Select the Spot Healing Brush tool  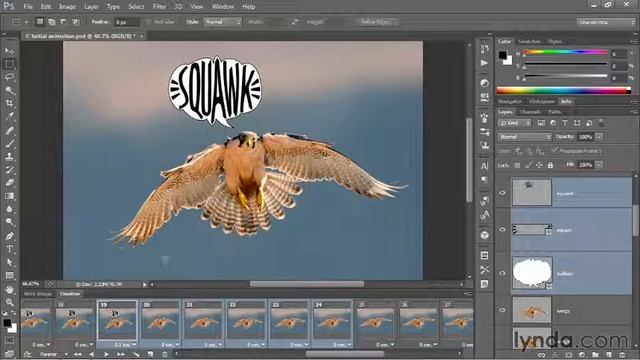(x=9, y=131)
